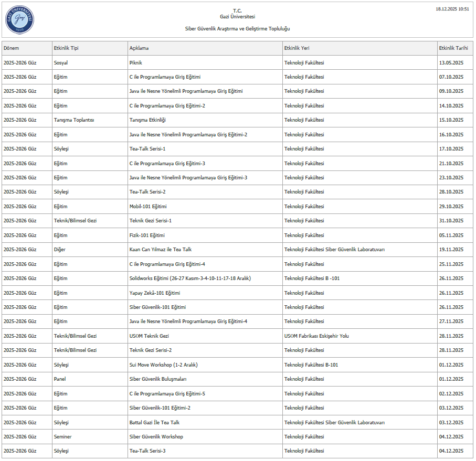The height and width of the screenshot is (461, 476).
Task: Click the Siber Güvenlik Buluşmaları panel entry
Action: (x=158, y=379)
